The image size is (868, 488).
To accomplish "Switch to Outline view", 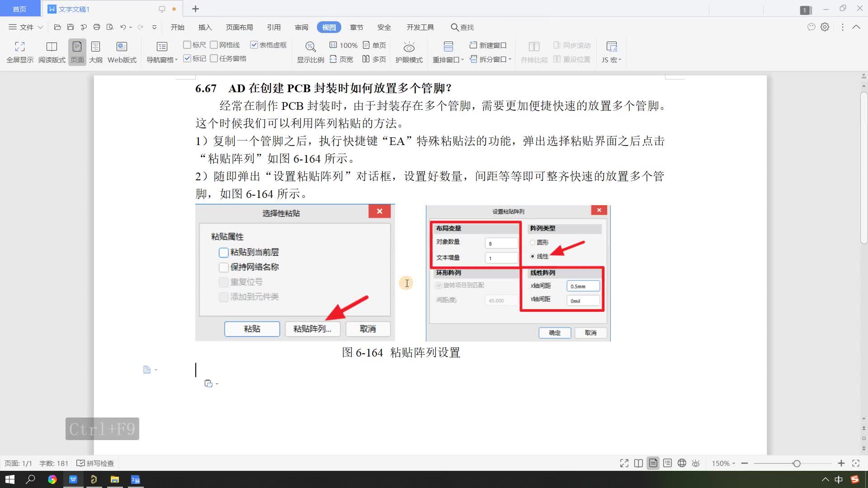I will (95, 47).
